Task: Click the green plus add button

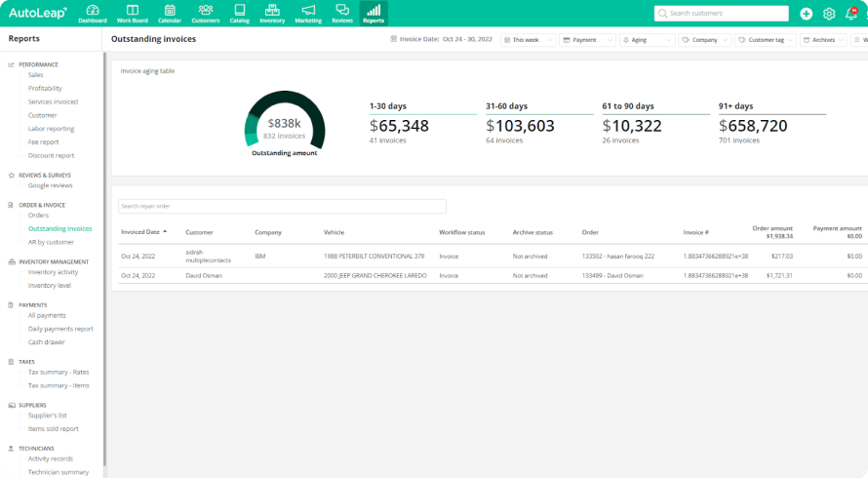Action: [x=806, y=14]
